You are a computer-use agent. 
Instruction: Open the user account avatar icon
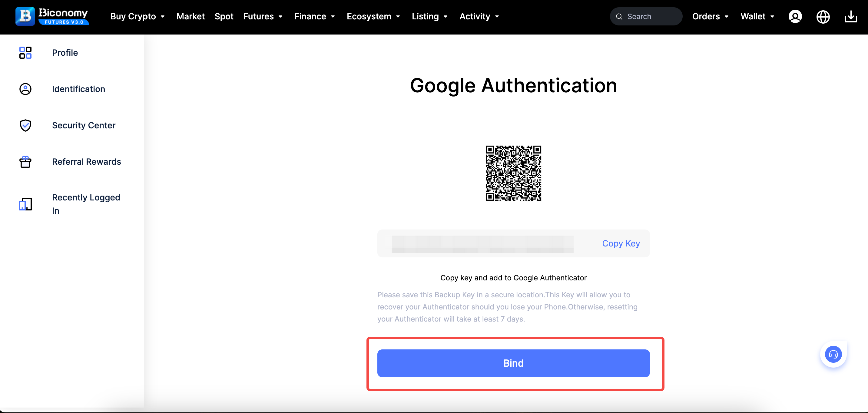tap(795, 17)
